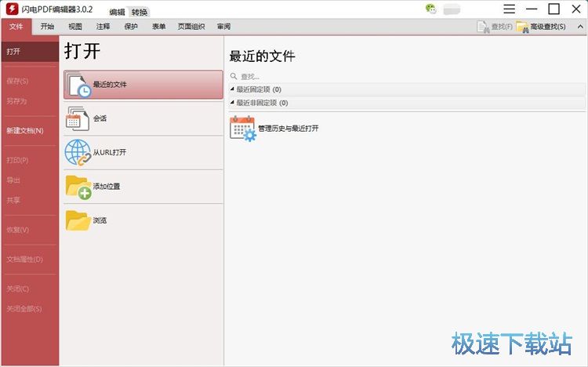Image resolution: width=588 pixels, height=367 pixels.
Task: Maximize the PDF editor window
Action: 554,9
